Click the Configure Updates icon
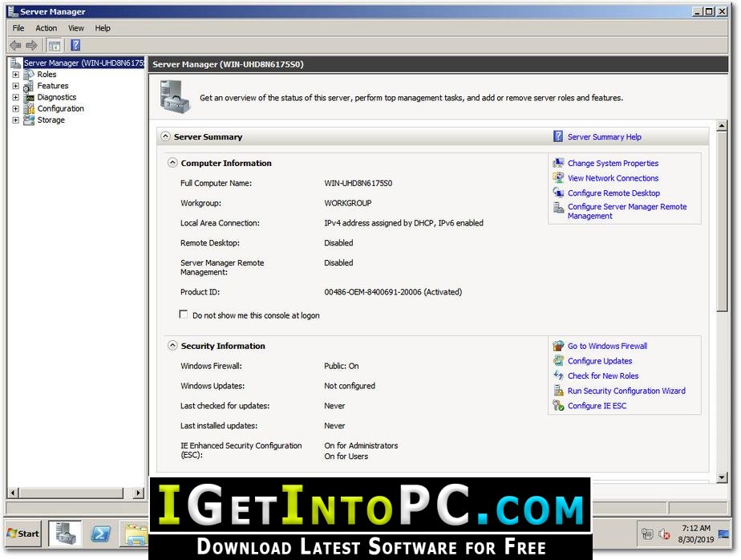Screen dimensions: 741x560 [x=559, y=361]
